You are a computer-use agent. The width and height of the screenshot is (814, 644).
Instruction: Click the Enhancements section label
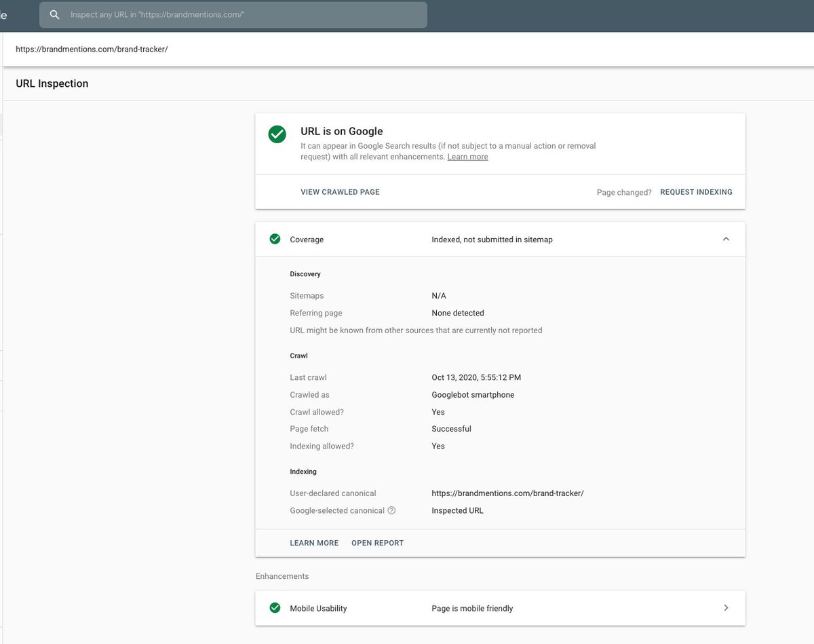282,576
